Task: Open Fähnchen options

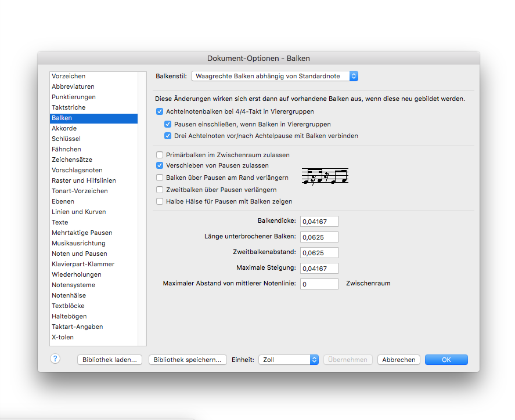Action: (93, 149)
